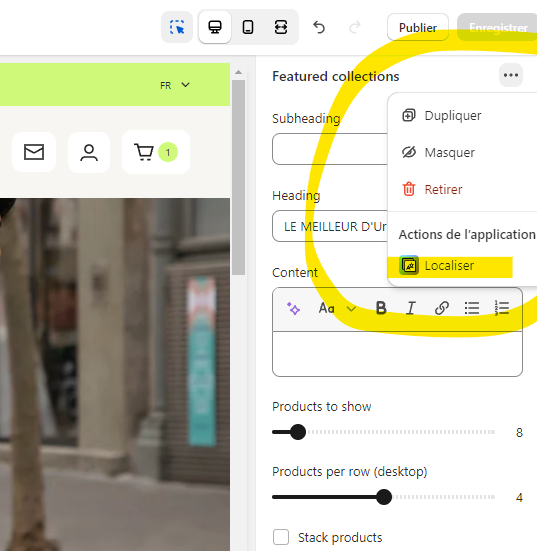Click the envelope mail icon in preview
The image size is (537, 551).
[x=34, y=152]
